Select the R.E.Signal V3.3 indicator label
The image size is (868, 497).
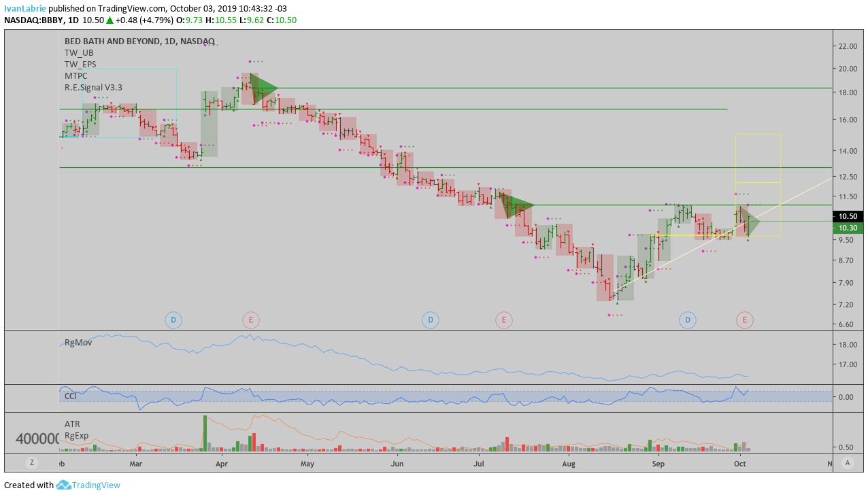point(93,87)
